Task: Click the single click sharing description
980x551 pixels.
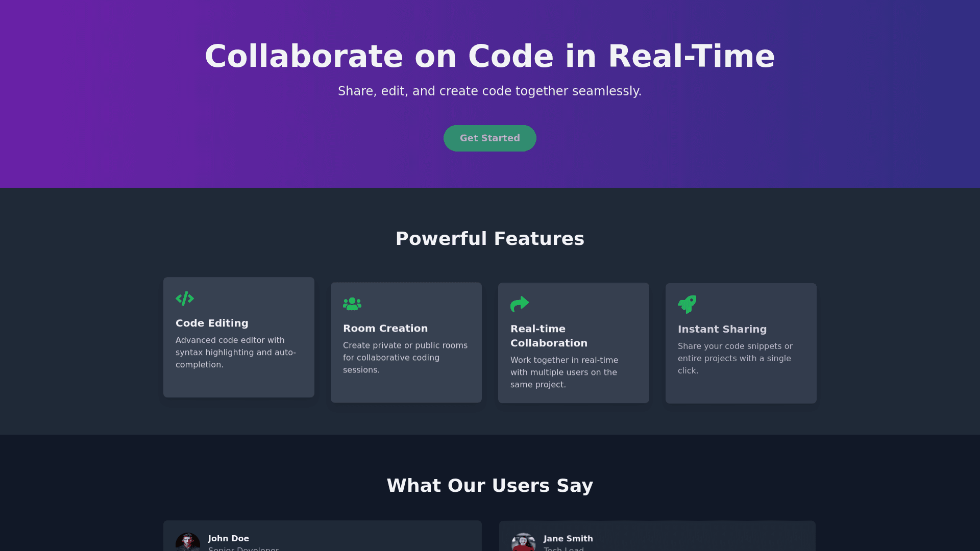Action: (735, 358)
